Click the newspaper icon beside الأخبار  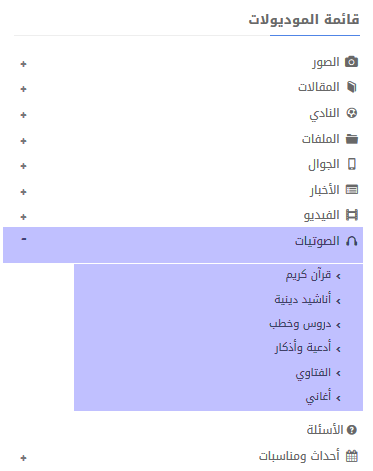(351, 190)
